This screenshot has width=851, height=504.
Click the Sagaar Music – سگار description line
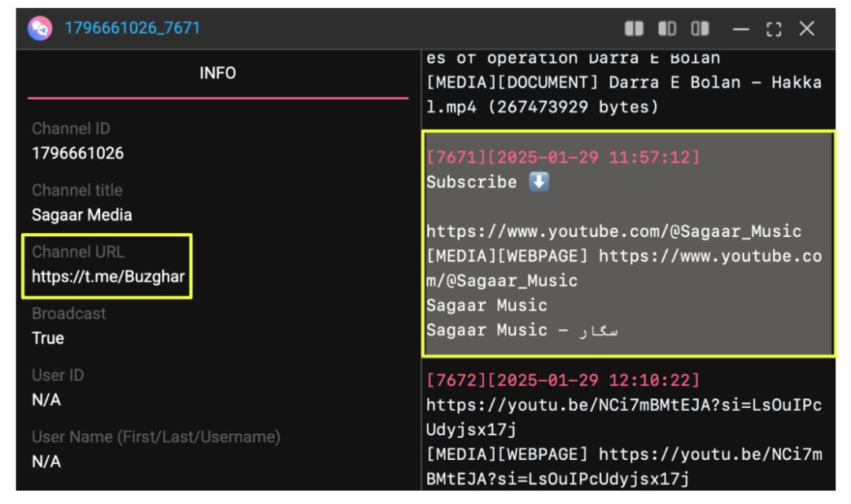[522, 330]
